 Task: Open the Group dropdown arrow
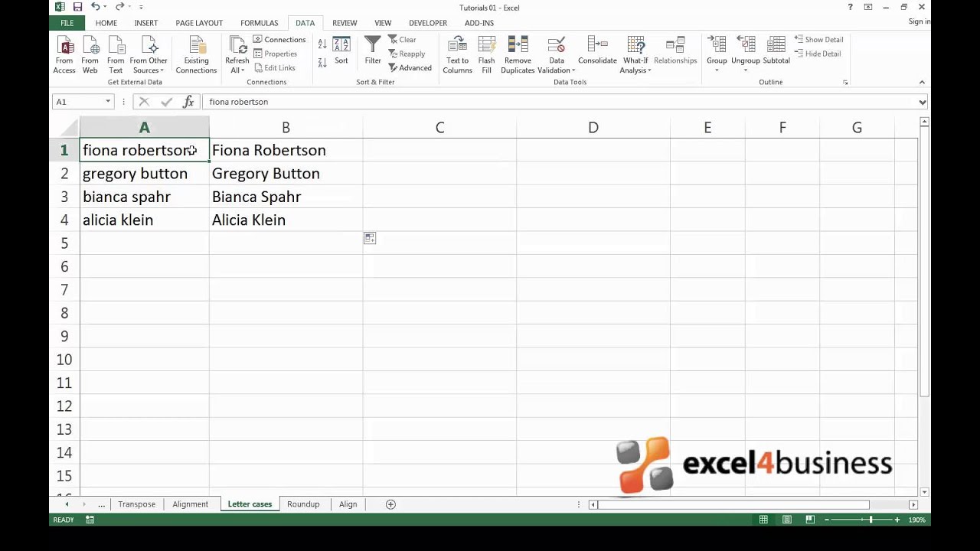717,70
